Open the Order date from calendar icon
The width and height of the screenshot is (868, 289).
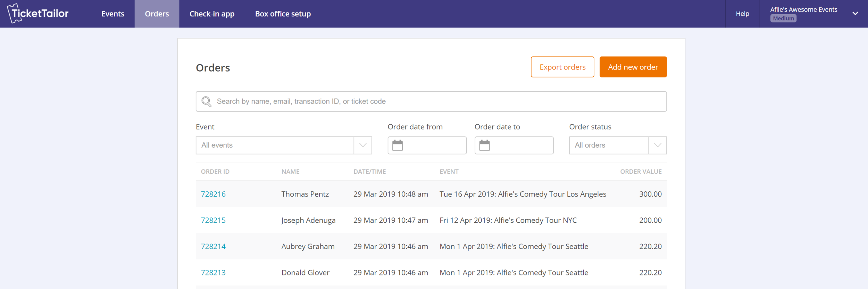(398, 145)
